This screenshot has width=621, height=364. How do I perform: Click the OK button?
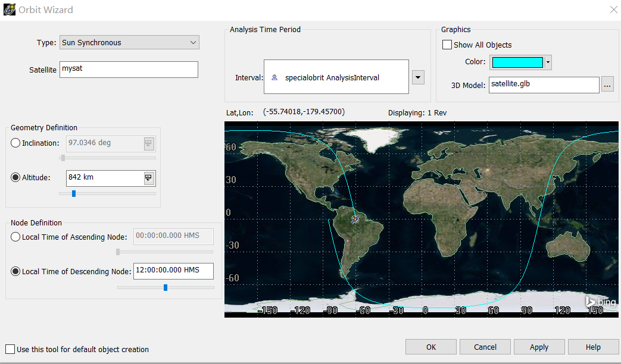[431, 347]
